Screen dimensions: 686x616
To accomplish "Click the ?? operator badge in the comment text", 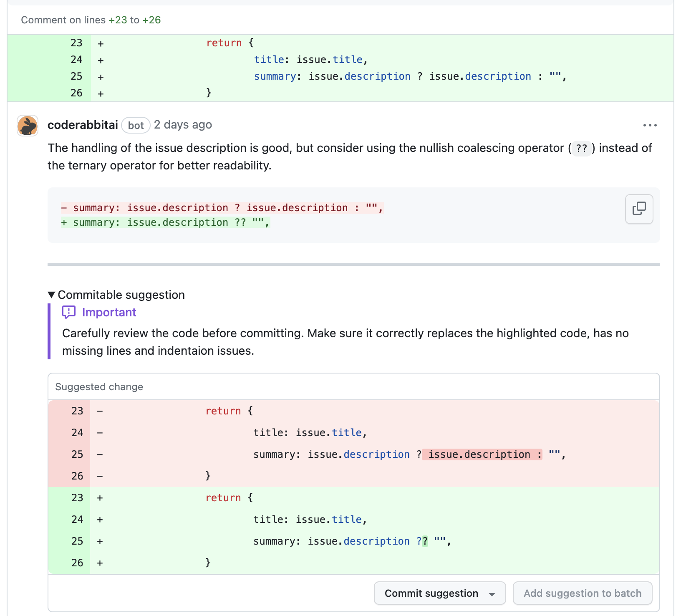I will (581, 148).
